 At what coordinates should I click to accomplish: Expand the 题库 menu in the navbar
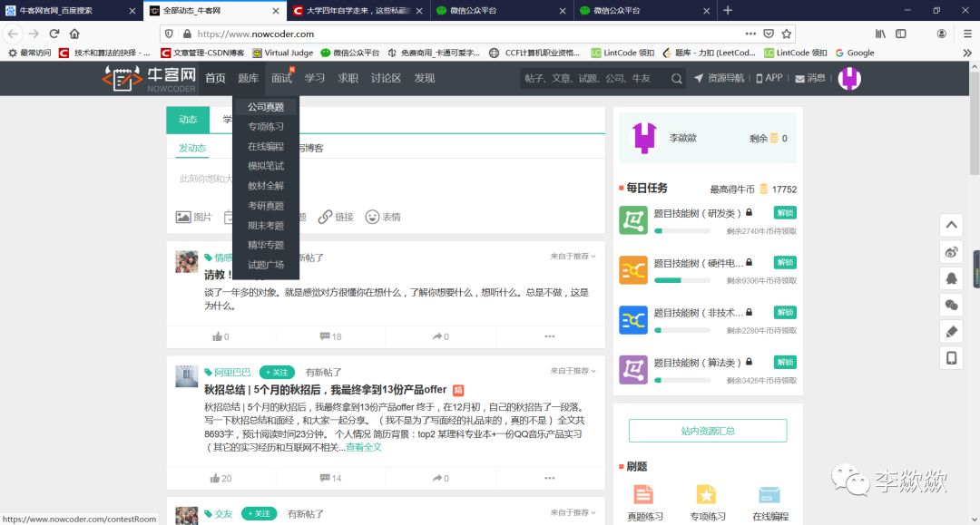[249, 78]
